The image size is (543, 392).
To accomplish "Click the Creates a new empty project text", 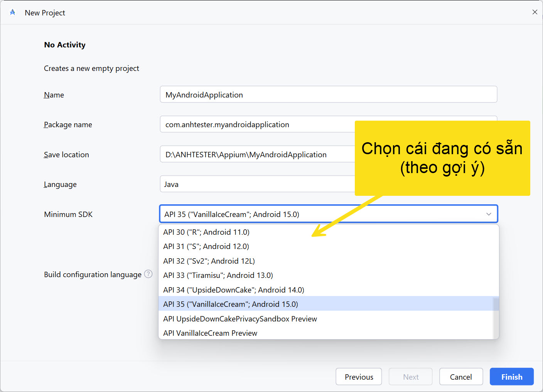I will click(x=91, y=68).
